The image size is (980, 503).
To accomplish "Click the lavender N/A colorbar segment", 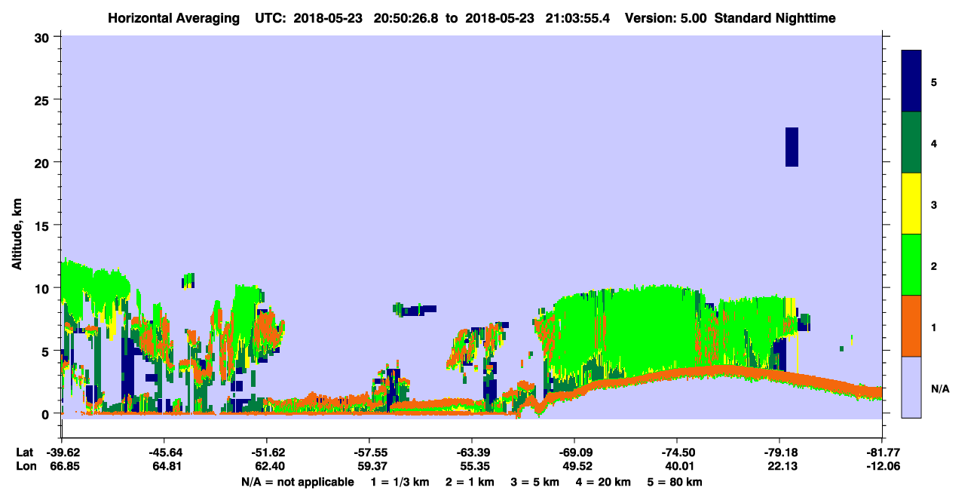I will coord(911,387).
